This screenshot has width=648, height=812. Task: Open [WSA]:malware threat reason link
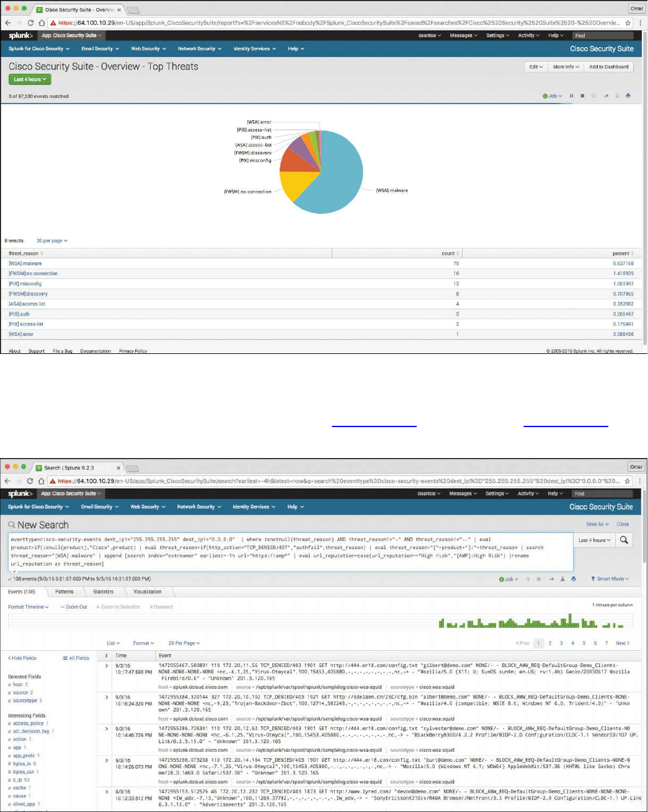(25, 263)
